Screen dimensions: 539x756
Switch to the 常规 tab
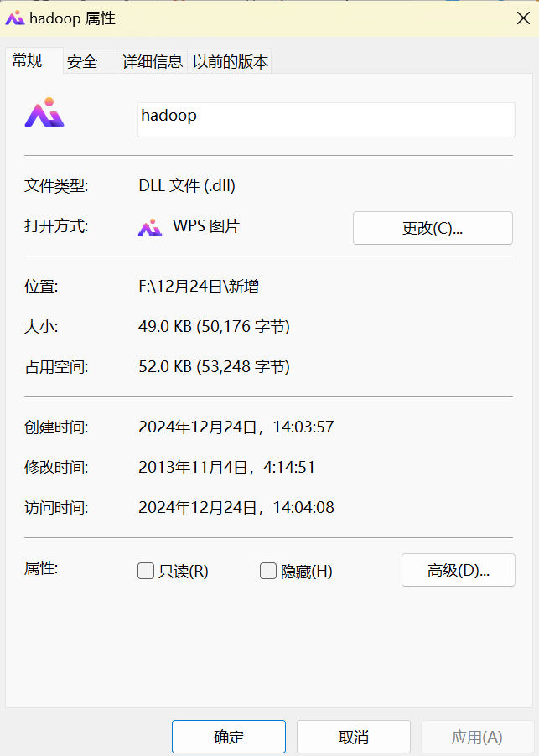pyautogui.click(x=34, y=60)
